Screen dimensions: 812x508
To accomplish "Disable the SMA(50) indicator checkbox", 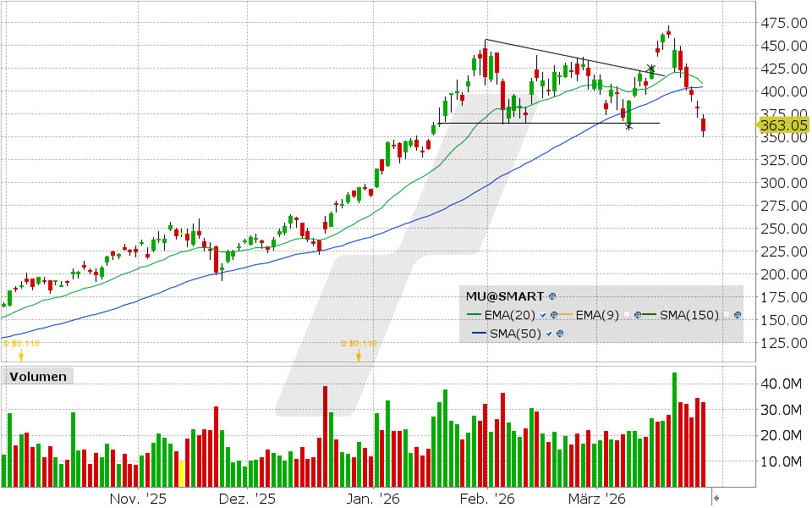I will coord(548,334).
